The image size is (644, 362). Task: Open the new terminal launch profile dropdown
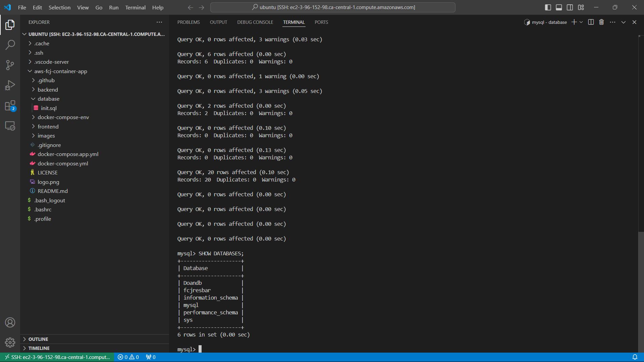tap(581, 22)
